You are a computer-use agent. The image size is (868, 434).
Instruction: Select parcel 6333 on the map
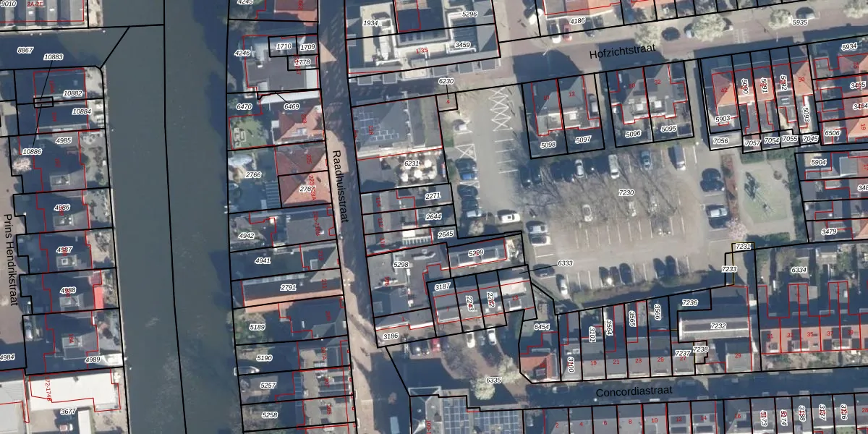click(x=565, y=263)
